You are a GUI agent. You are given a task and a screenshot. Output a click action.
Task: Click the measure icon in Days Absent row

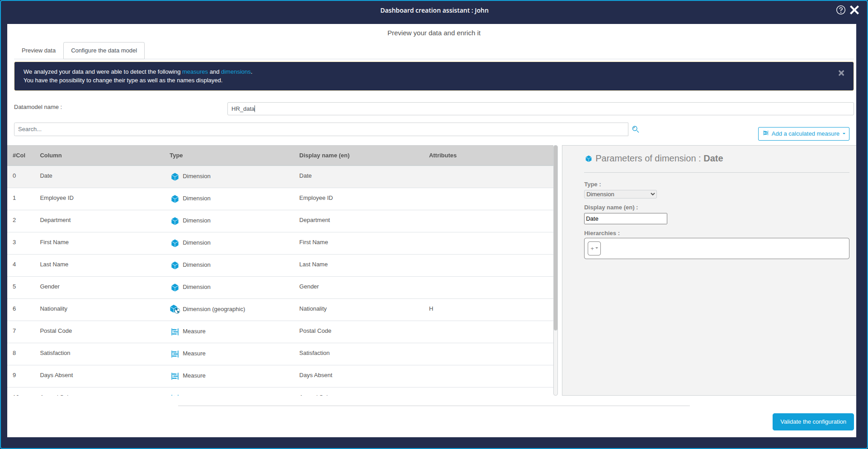click(175, 376)
